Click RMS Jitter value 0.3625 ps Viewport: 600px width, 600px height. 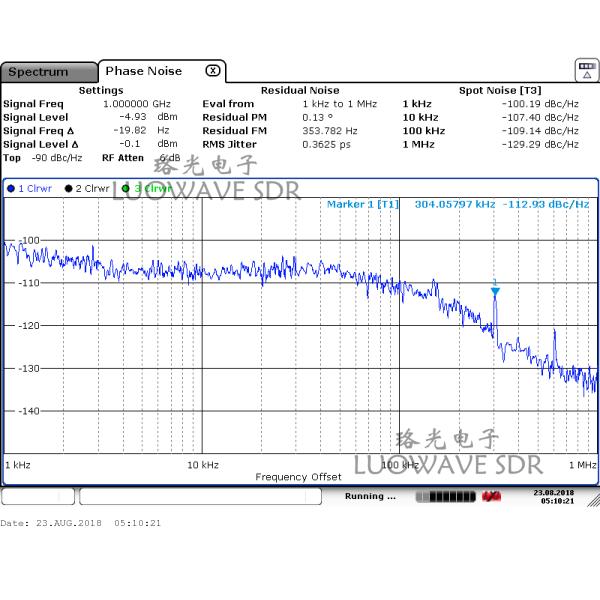tap(326, 144)
